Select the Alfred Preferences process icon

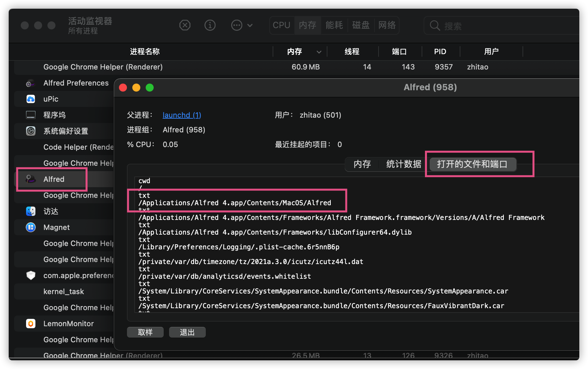[x=30, y=83]
